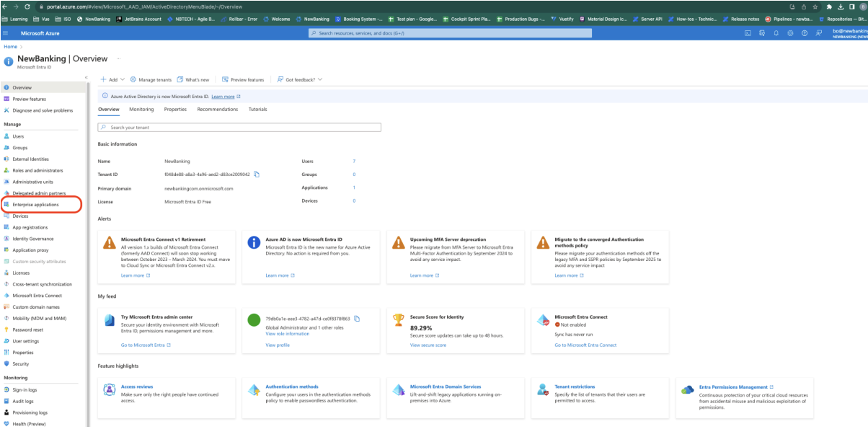Viewport: 868px width, 437px height.
Task: Collapse the left sidebar with the chevron
Action: pos(86,77)
